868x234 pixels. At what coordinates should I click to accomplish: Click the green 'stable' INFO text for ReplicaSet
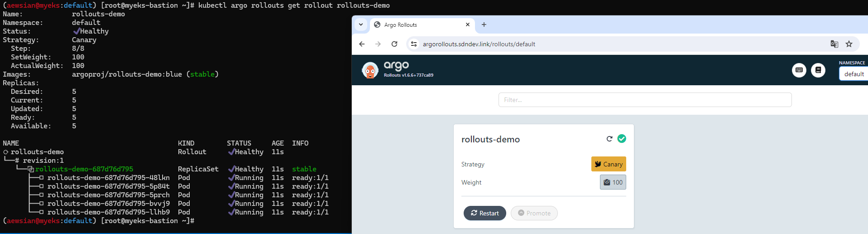click(304, 169)
